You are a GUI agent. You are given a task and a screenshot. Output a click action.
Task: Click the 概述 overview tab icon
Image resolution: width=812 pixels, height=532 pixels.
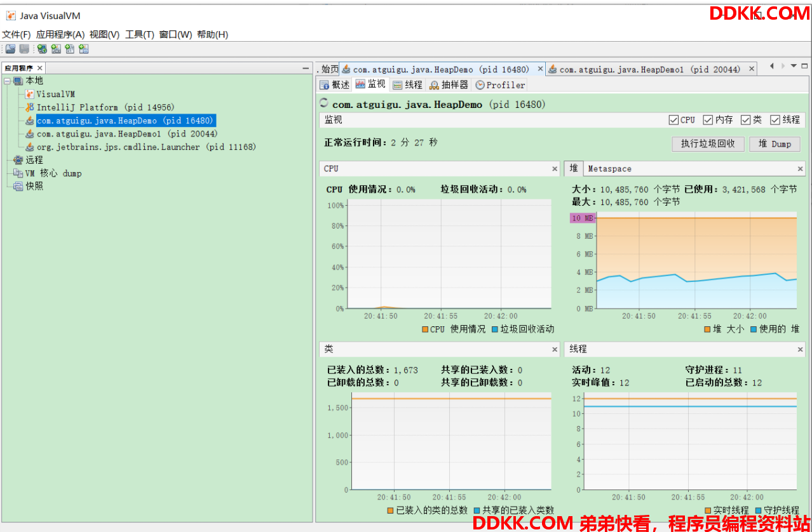coord(325,84)
